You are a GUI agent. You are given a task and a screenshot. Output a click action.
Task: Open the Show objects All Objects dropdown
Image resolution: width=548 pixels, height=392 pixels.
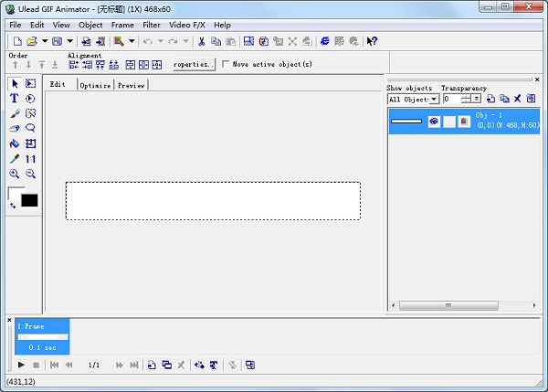pos(434,100)
